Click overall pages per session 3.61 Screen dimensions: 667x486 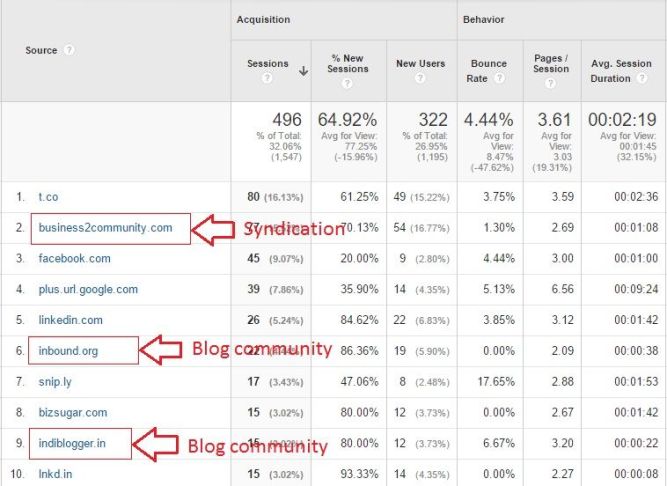[x=554, y=119]
